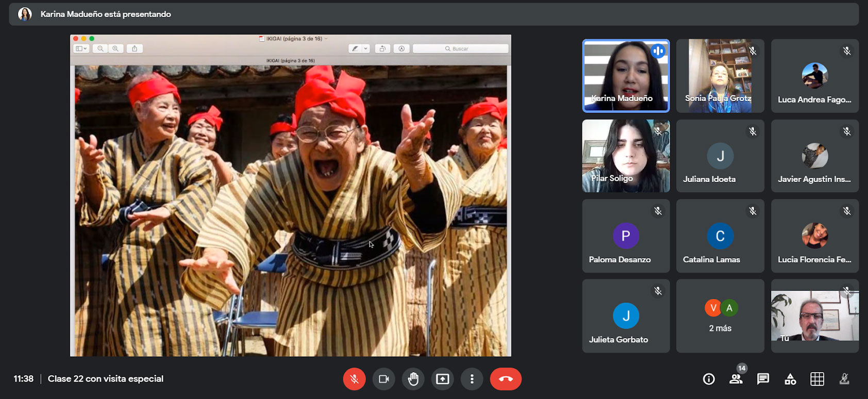Viewport: 868px width, 399px height.
Task: Click the present screen button
Action: [x=442, y=379]
